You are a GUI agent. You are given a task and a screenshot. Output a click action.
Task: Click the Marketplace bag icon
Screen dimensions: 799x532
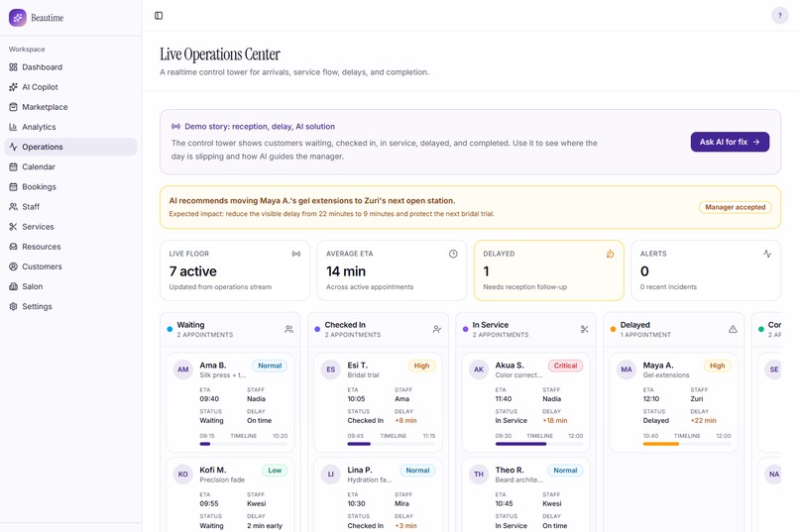(x=13, y=107)
